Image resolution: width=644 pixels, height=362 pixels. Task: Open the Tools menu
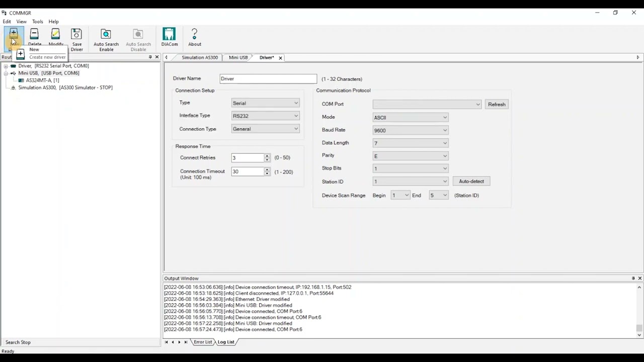pyautogui.click(x=38, y=22)
